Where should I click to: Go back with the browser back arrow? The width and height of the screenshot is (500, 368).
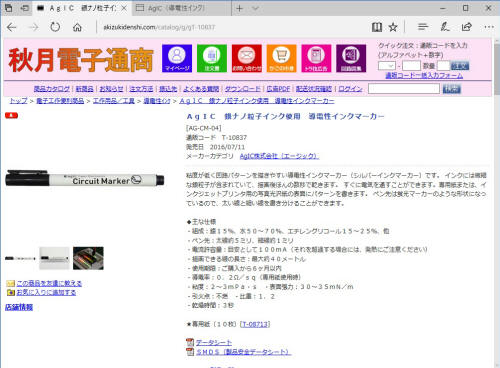coord(12,27)
